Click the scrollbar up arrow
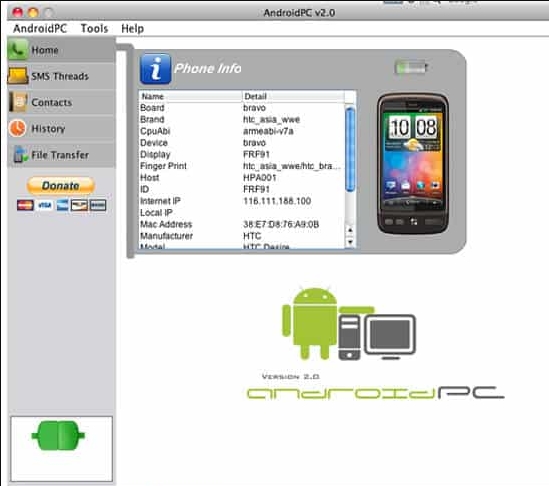This screenshot has height=486, width=549. pos(350,230)
